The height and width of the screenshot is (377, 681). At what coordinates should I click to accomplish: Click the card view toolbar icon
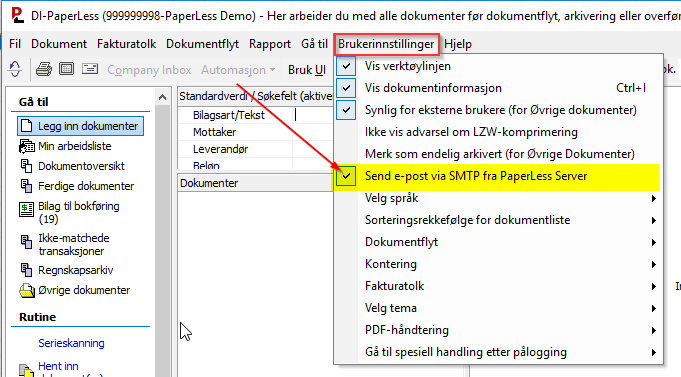(90, 69)
